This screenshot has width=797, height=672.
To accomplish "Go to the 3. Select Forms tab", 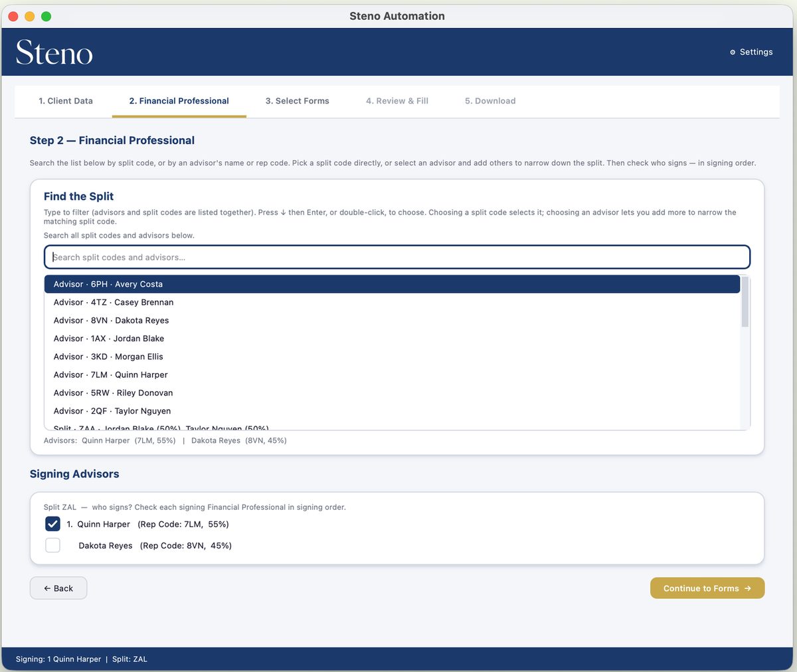I will click(x=298, y=101).
